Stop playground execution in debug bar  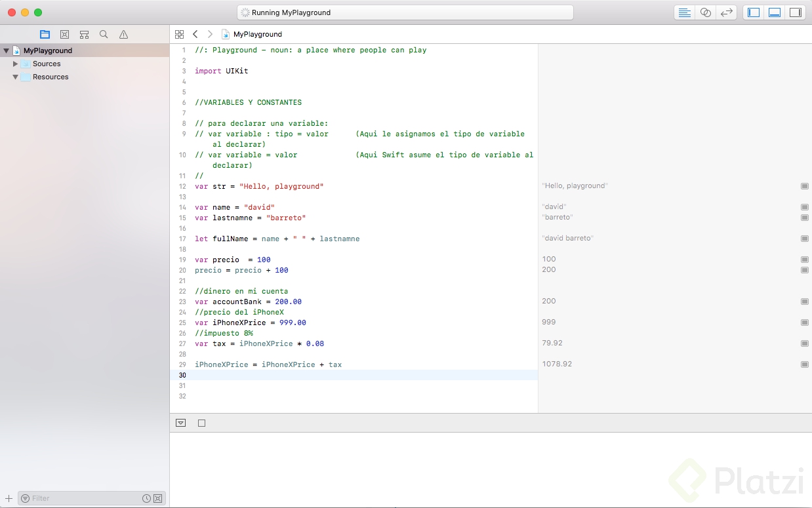tap(201, 423)
